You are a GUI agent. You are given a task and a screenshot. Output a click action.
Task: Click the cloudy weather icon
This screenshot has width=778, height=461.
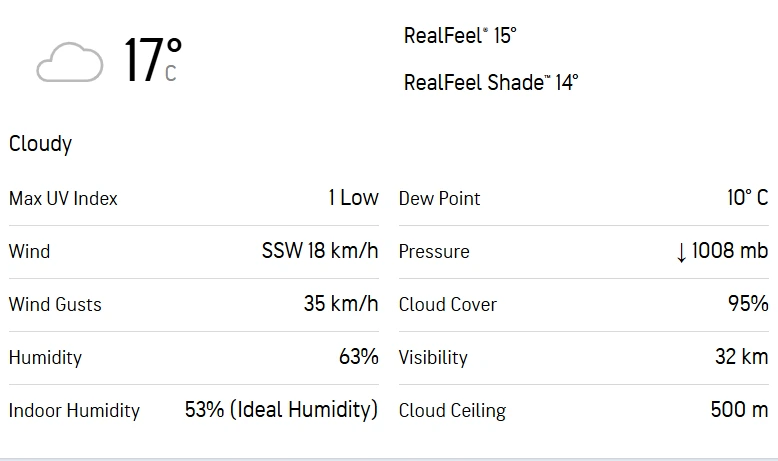[69, 63]
